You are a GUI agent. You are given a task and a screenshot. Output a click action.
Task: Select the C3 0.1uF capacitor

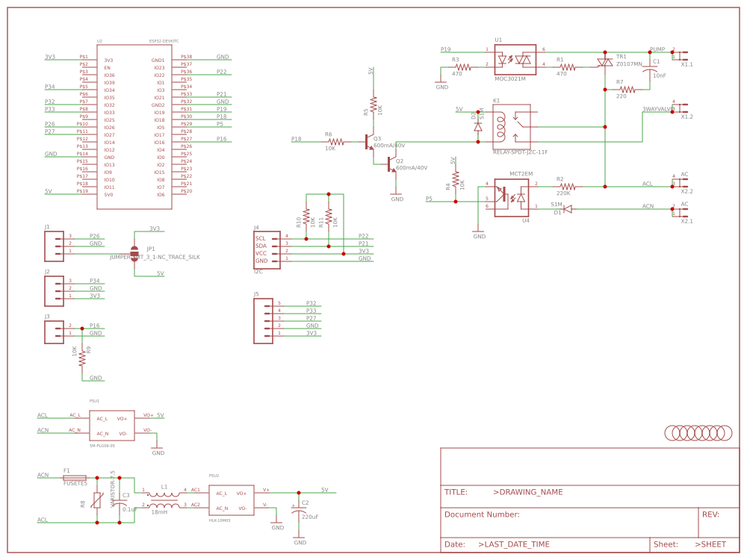coord(120,502)
